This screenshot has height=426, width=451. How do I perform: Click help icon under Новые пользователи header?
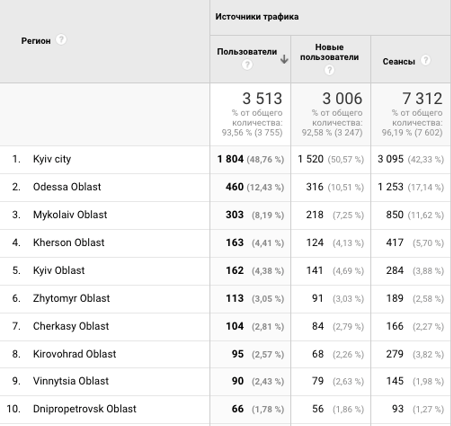(x=329, y=70)
